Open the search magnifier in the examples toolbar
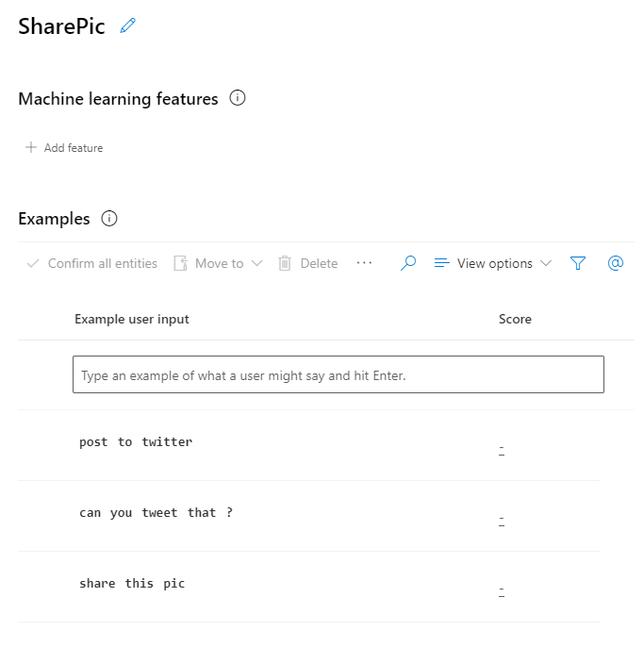Screen dimensions: 644x647 (x=408, y=264)
